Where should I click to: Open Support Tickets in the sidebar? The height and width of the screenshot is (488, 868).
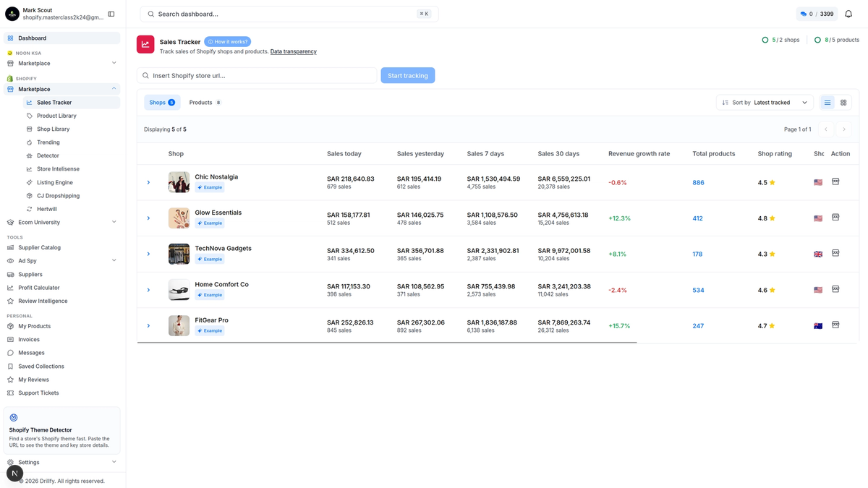pyautogui.click(x=62, y=393)
